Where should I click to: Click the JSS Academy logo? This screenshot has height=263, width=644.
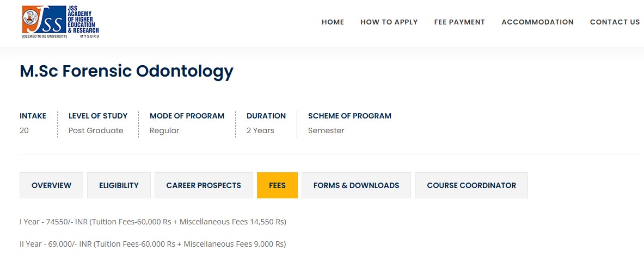point(60,22)
